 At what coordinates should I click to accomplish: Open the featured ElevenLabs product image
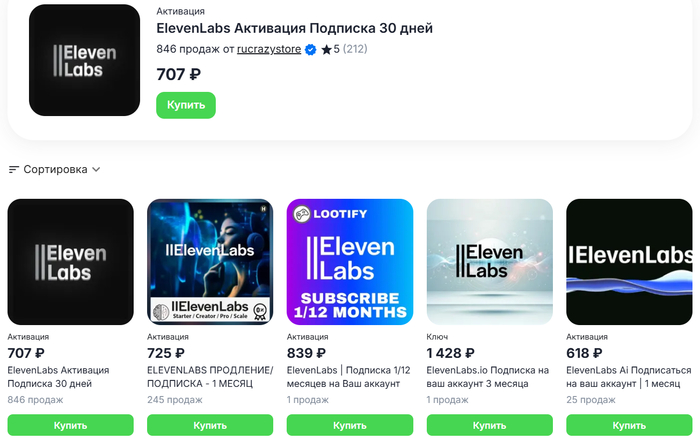(x=84, y=60)
